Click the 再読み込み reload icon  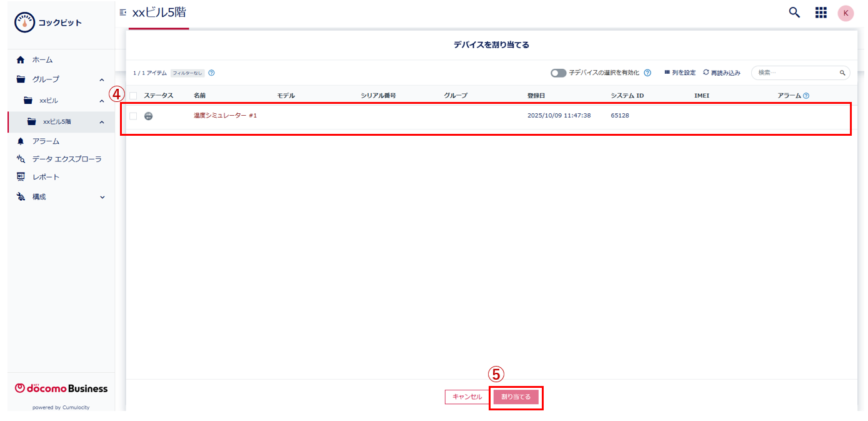click(706, 73)
